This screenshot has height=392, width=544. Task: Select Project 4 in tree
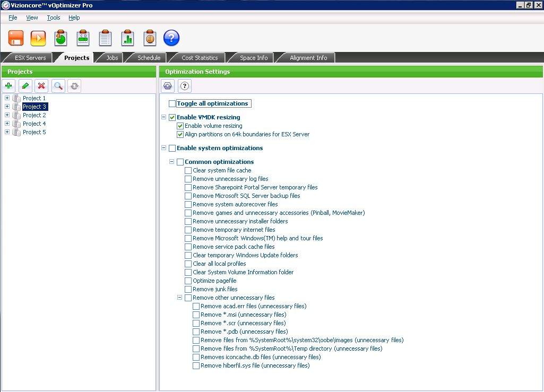coord(34,124)
